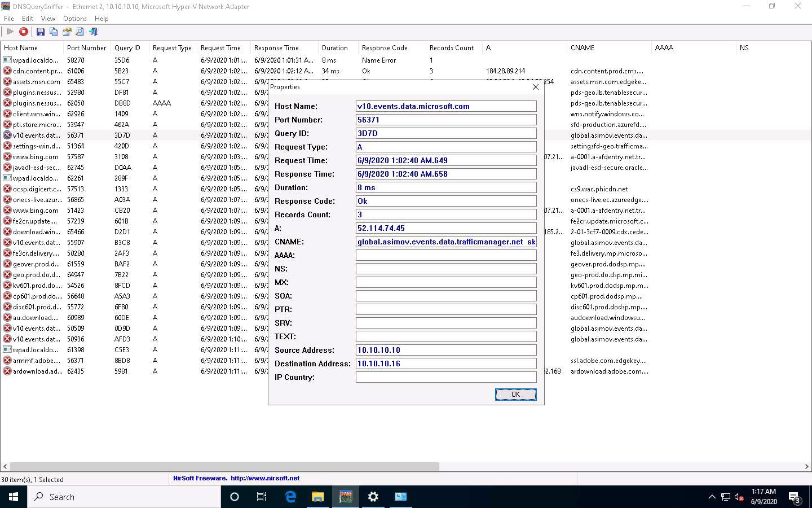This screenshot has height=508, width=812.
Task: Open the File menu
Action: point(9,19)
